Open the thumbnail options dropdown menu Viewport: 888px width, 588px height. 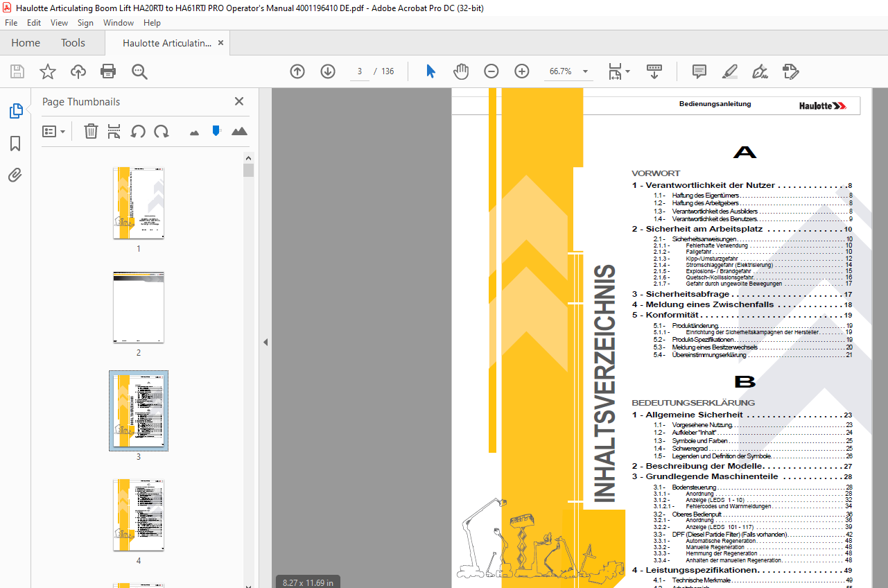[x=53, y=131]
